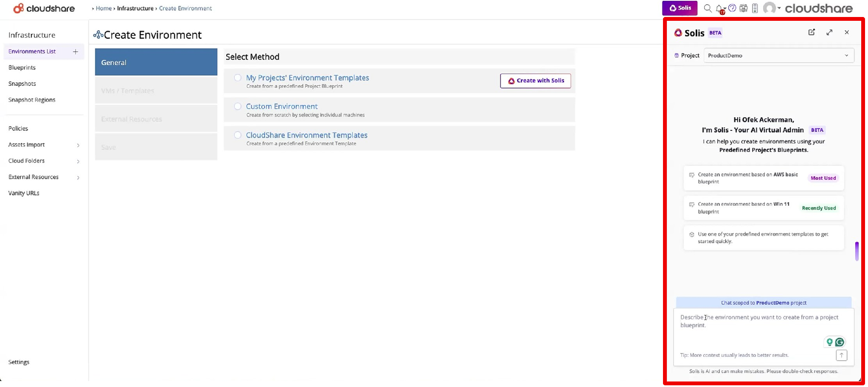The width and height of the screenshot is (868, 387).
Task: Click Infrastructure breadcrumb link
Action: point(135,8)
